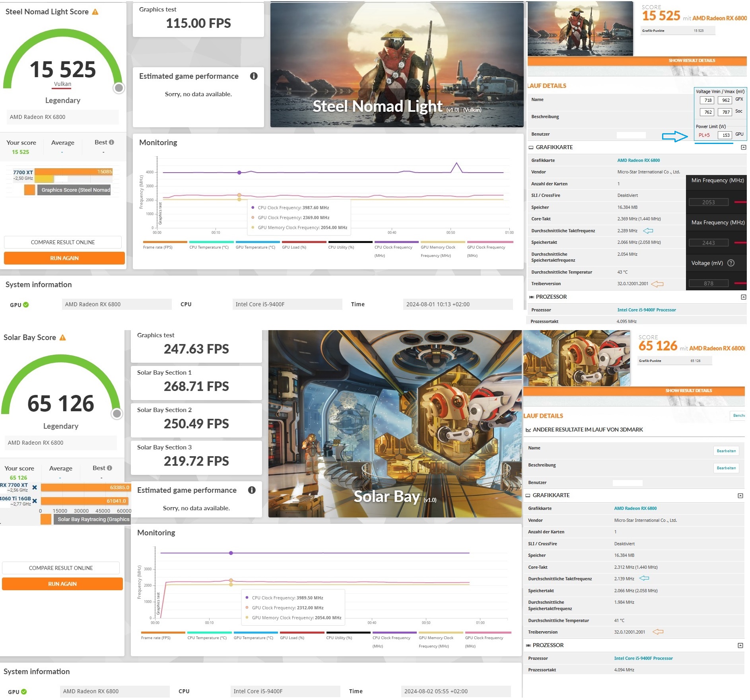
Task: Click the Voltage field showing 878
Action: pos(708,284)
